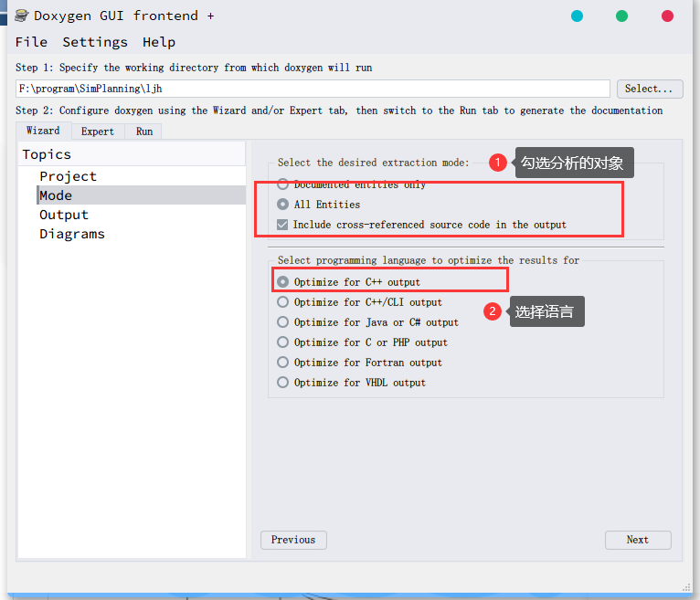Select the Mode topic
700x600 pixels.
point(141,195)
